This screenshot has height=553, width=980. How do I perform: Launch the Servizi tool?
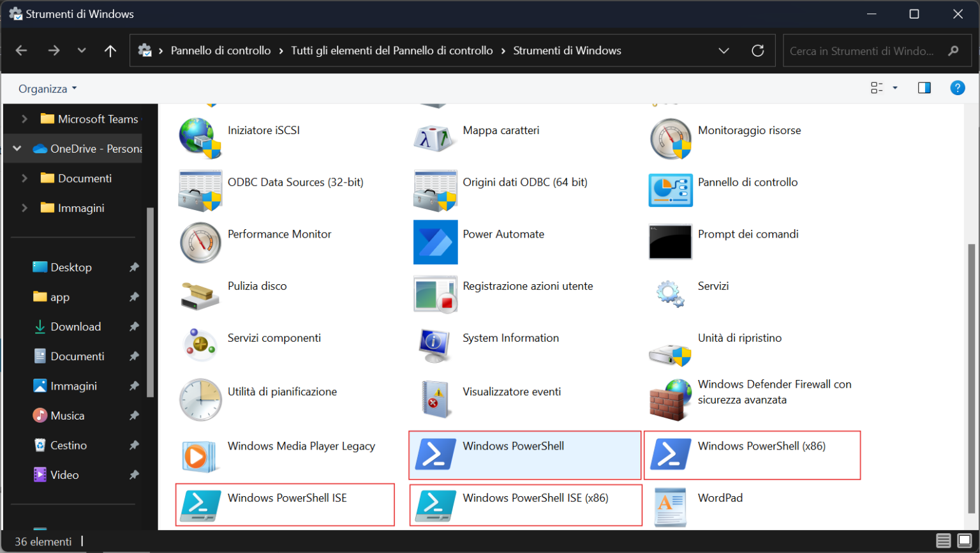(713, 285)
